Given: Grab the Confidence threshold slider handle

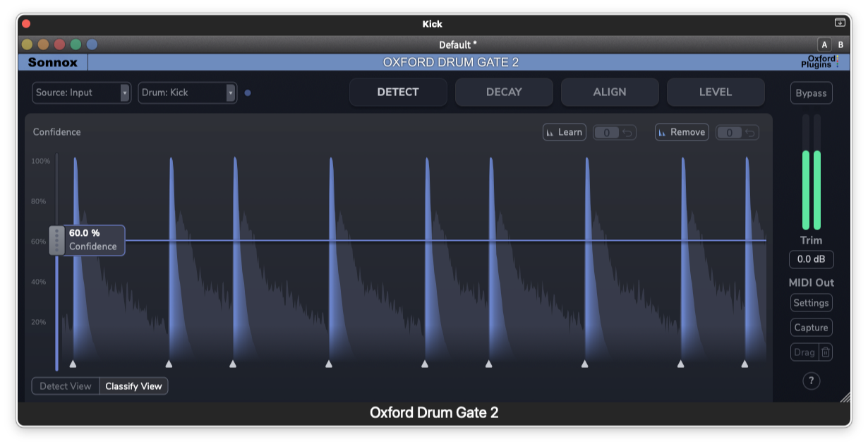Looking at the screenshot, I should 56,241.
